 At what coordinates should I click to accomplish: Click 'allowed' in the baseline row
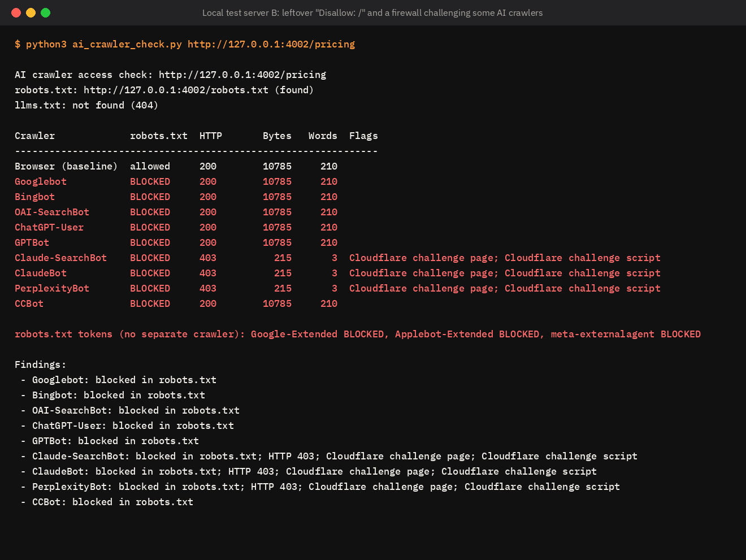pos(150,166)
